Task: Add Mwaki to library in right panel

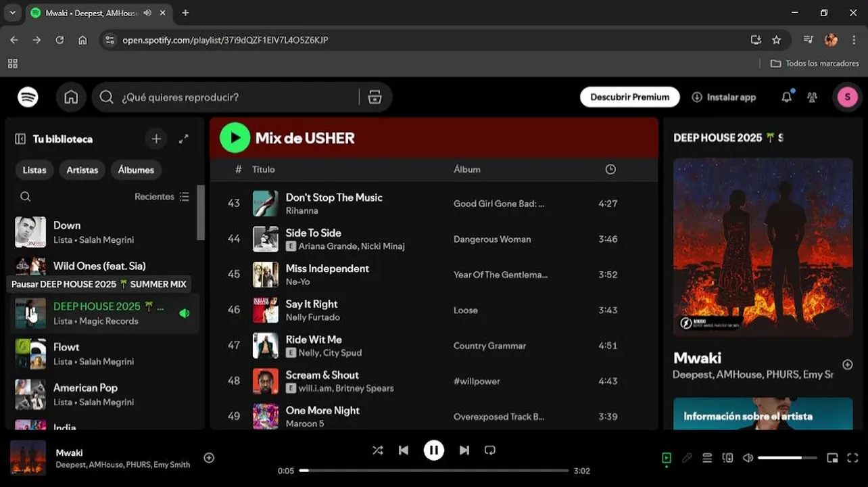Action: (x=847, y=365)
